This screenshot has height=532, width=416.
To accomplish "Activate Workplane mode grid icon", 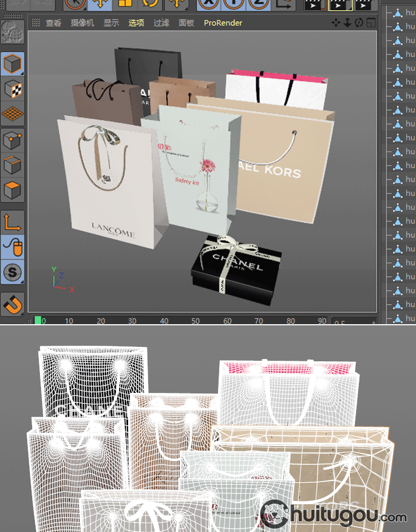I will point(12,114).
